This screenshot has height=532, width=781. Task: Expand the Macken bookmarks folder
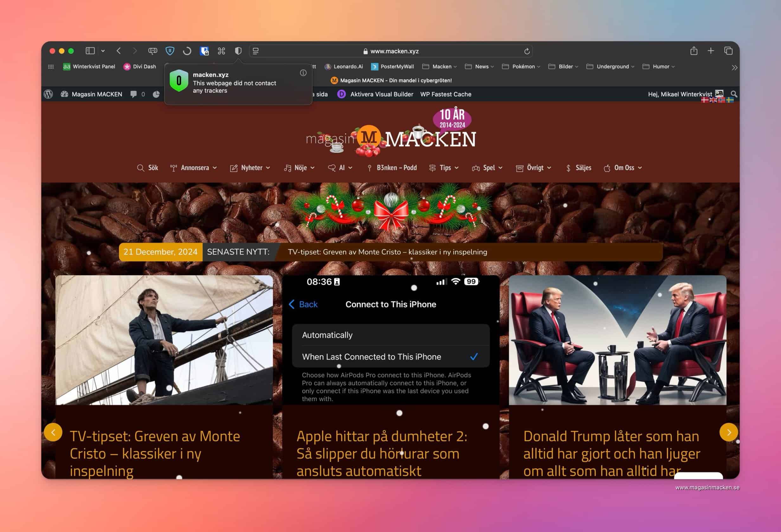pos(439,66)
